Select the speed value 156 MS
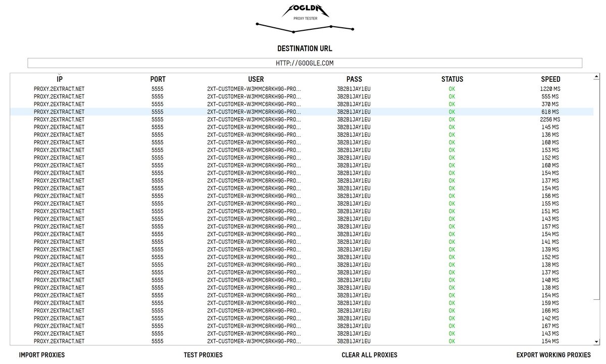Image resolution: width=606 pixels, height=364 pixels. [550, 196]
